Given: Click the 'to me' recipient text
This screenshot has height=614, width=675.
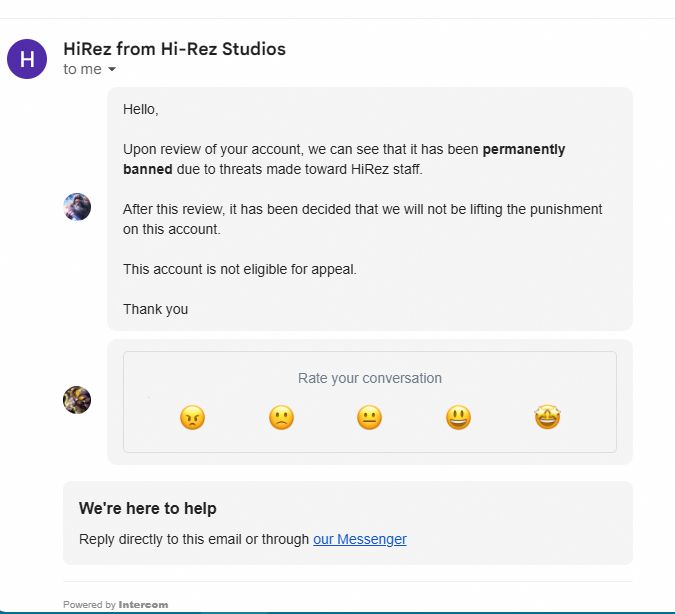Looking at the screenshot, I should click(x=82, y=70).
